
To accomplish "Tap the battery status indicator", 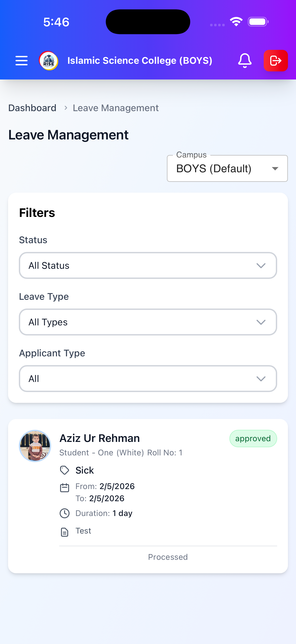I will pos(258,22).
